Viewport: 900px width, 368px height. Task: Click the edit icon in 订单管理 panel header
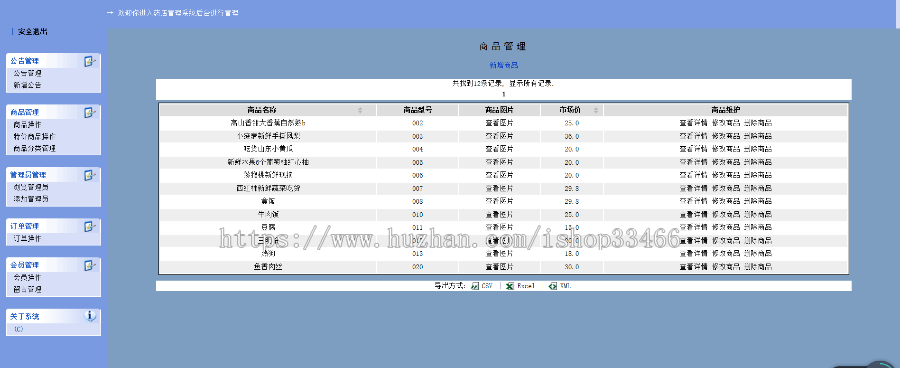(90, 226)
